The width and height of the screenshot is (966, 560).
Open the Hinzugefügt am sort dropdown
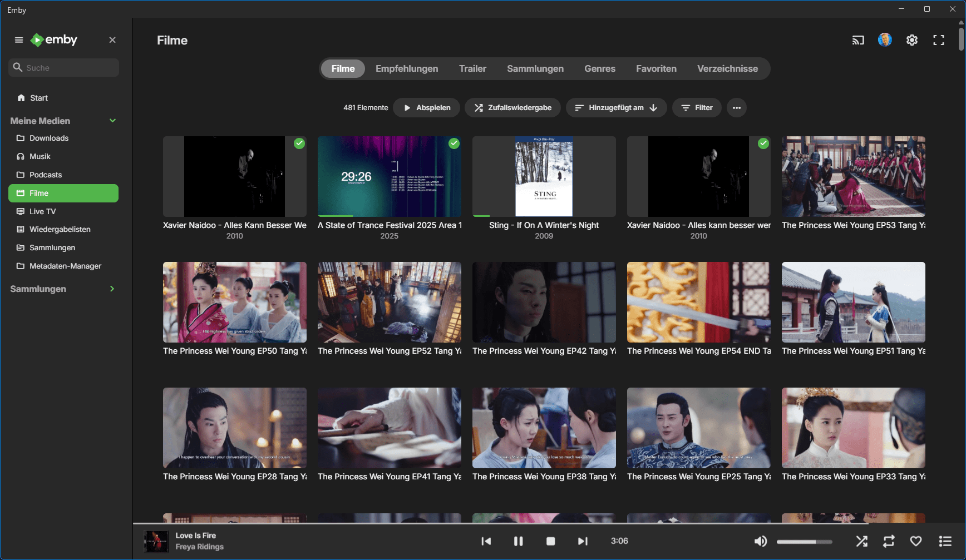pos(616,108)
